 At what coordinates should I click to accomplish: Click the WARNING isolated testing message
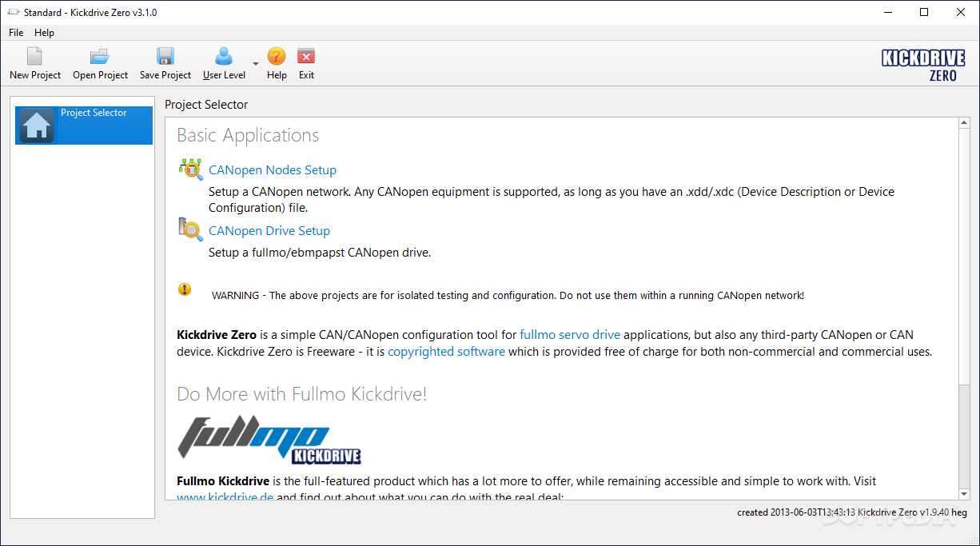(x=508, y=295)
